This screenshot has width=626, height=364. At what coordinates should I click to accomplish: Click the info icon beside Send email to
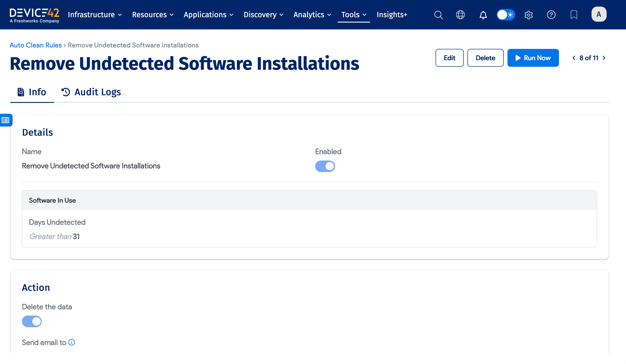pos(71,342)
